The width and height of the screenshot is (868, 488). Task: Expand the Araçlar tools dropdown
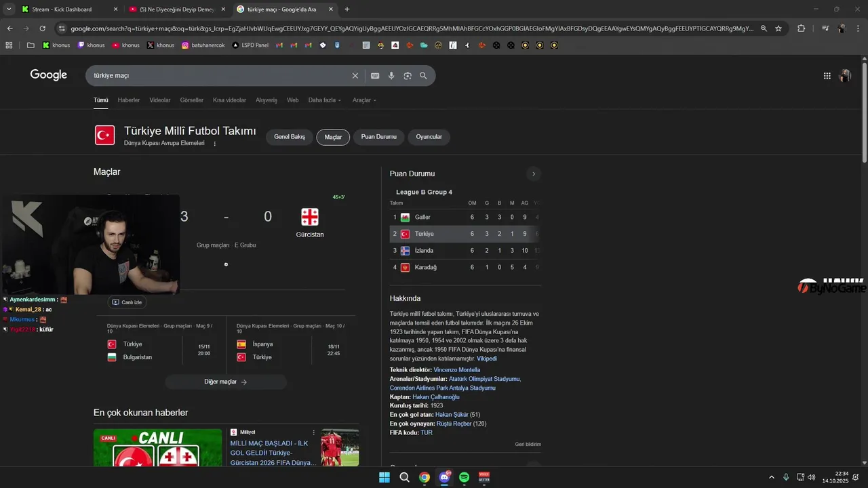point(364,100)
